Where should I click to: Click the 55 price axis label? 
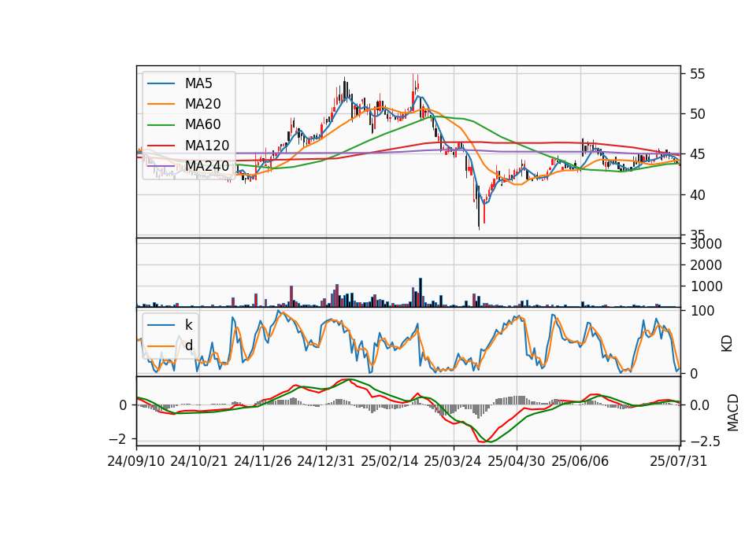coord(697,74)
